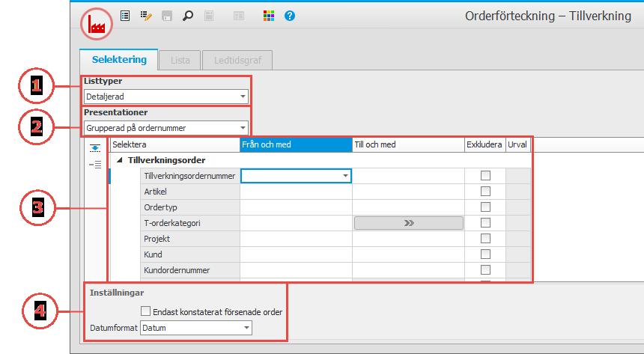644x354 pixels.
Task: Click Tillverkningsordernummer Till och med field
Action: tap(408, 176)
